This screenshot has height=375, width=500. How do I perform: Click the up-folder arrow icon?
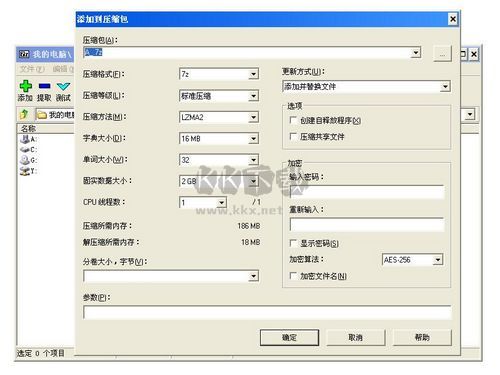coord(24,115)
